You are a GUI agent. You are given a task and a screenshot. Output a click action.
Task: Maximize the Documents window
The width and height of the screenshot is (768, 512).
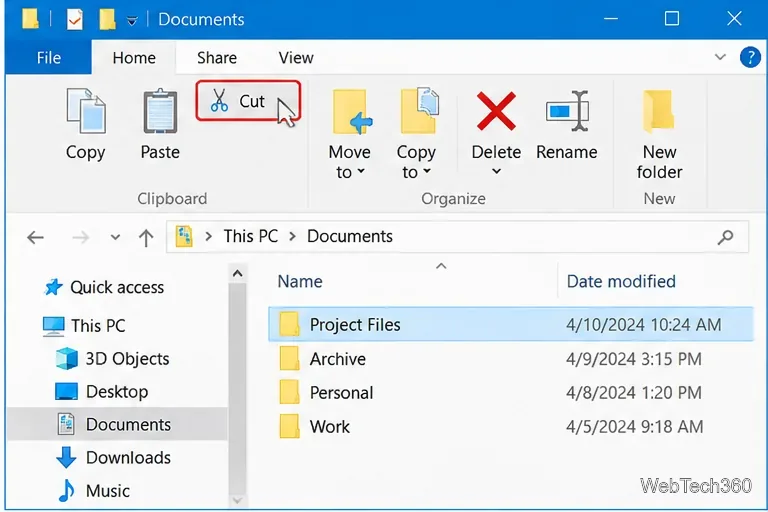pyautogui.click(x=672, y=19)
